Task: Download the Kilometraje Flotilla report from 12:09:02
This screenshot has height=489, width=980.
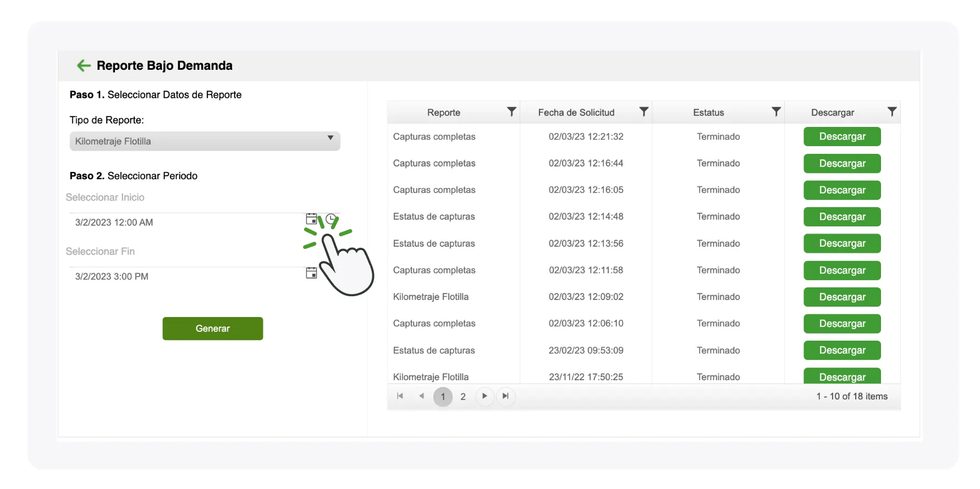Action: click(842, 297)
